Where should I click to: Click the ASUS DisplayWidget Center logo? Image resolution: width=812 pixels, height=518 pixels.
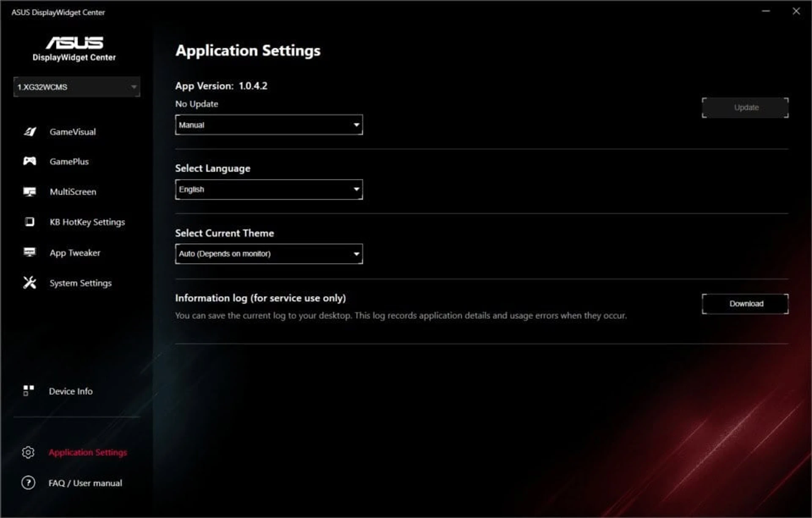tap(74, 49)
